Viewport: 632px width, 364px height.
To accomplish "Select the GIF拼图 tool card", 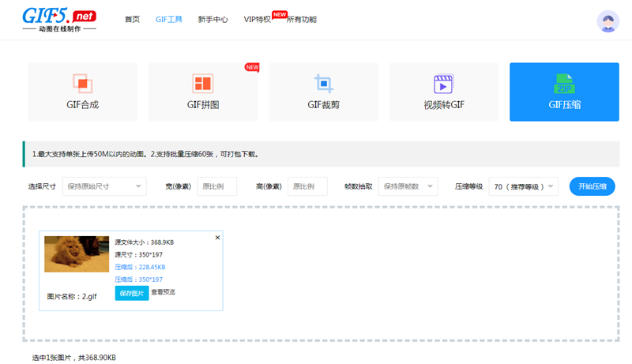I will tap(203, 92).
